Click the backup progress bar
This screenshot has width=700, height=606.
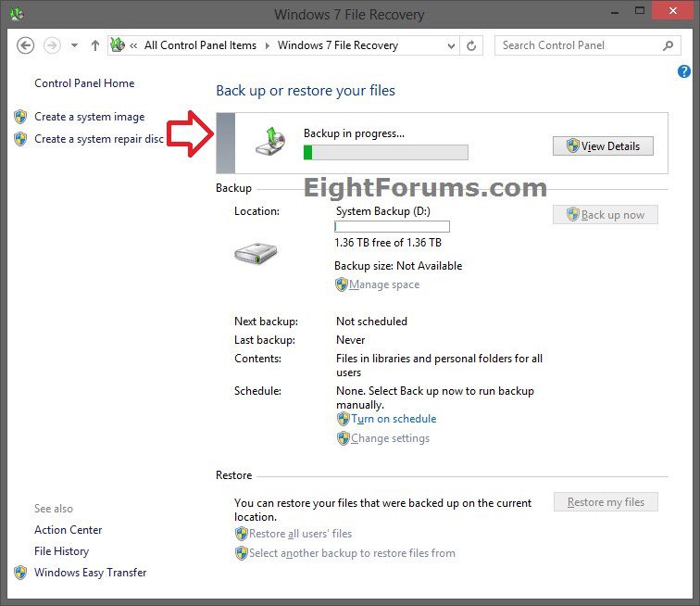[x=385, y=152]
